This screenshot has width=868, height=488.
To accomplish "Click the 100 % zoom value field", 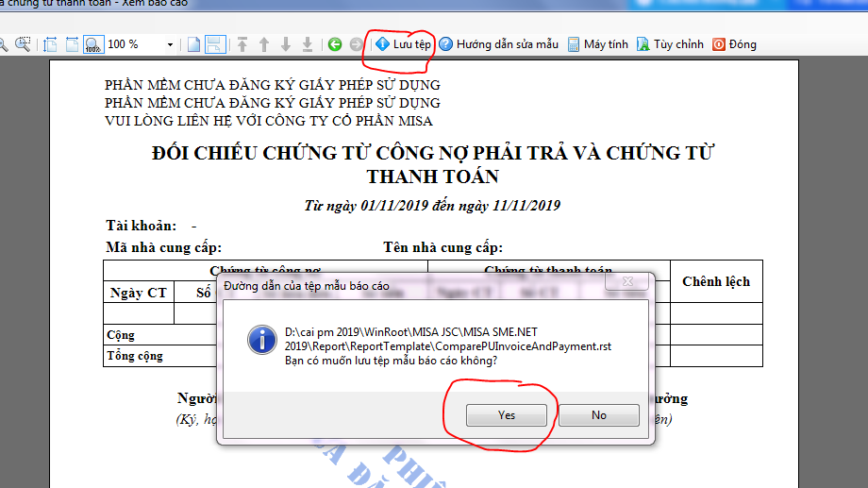I will [135, 44].
